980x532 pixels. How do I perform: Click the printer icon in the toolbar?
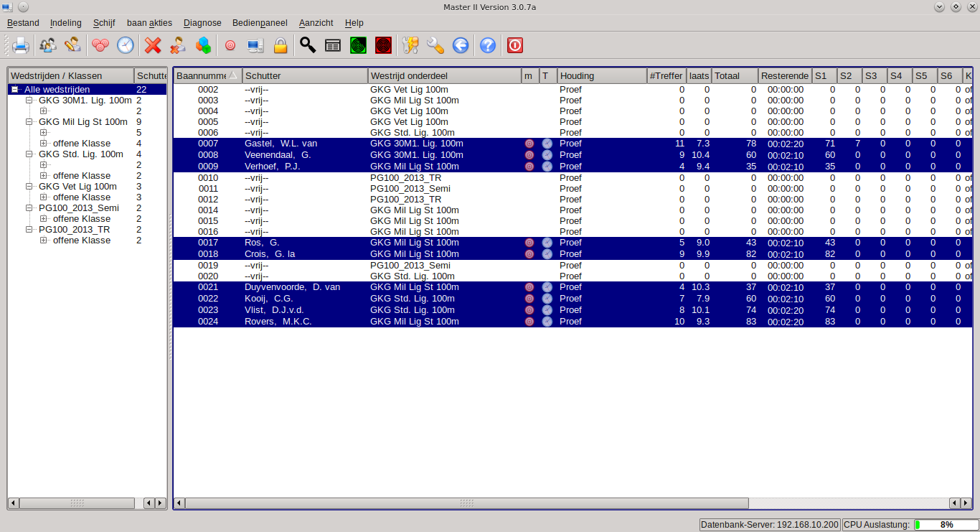pos(20,46)
